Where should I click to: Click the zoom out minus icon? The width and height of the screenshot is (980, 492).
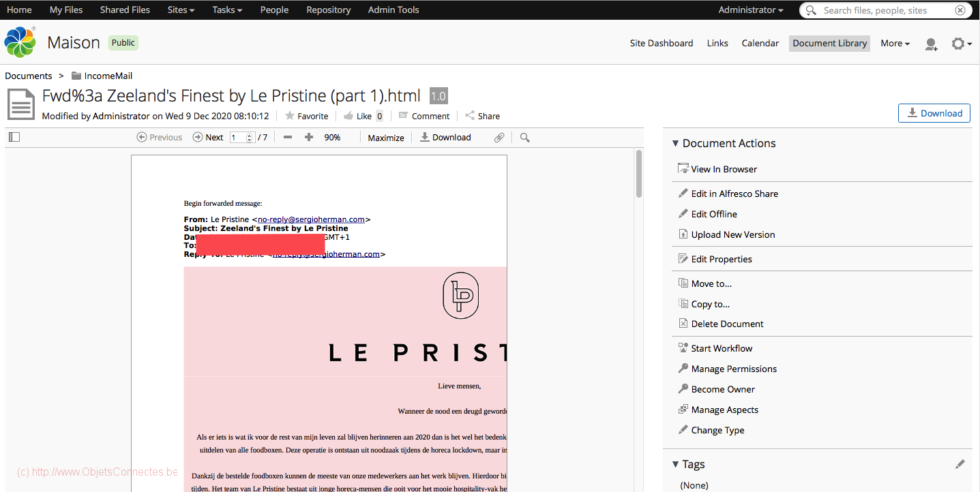[288, 137]
